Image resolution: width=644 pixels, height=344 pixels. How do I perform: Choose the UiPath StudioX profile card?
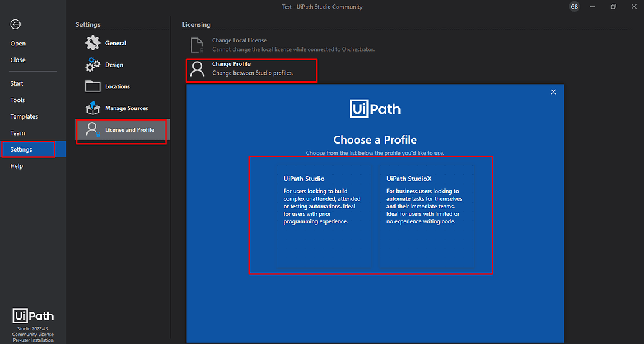pos(426,216)
